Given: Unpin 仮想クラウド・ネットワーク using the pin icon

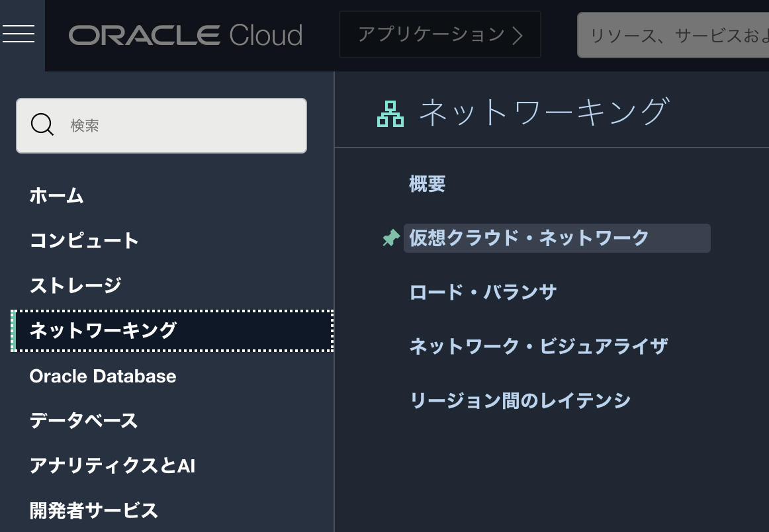Looking at the screenshot, I should (391, 238).
